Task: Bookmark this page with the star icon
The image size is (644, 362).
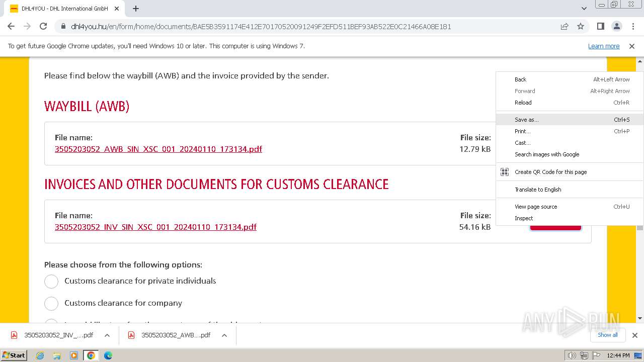Action: pyautogui.click(x=581, y=27)
